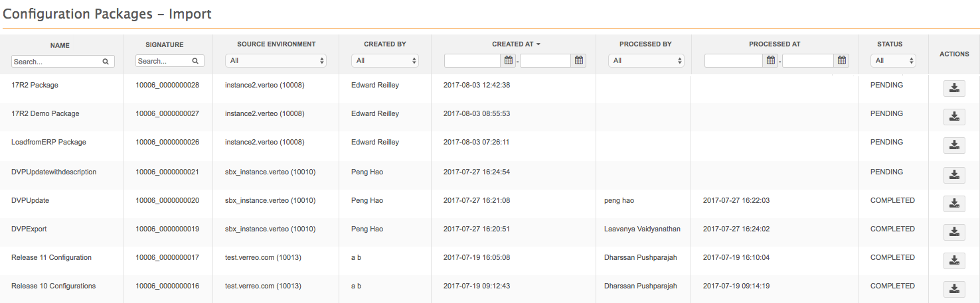Click the Name search magnifier icon
980x303 pixels.
(106, 61)
